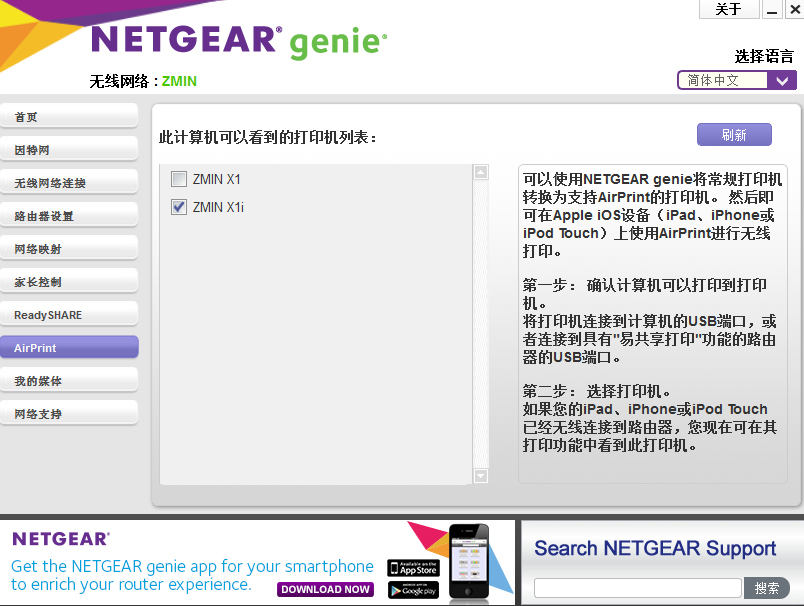Click the Search NETGEAR Support heading
The width and height of the screenshot is (804, 606).
coord(655,549)
